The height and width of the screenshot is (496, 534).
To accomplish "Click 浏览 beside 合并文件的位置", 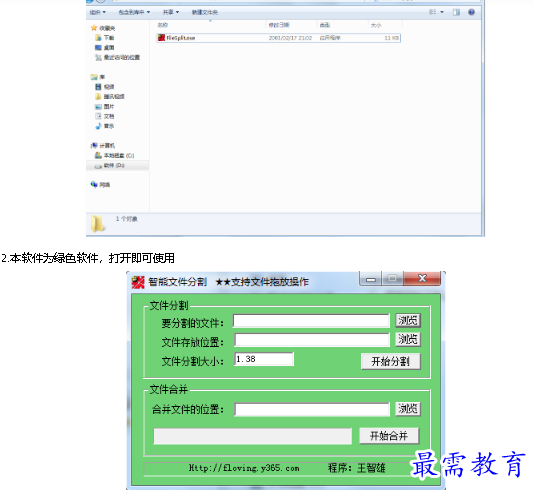I will click(x=408, y=409).
